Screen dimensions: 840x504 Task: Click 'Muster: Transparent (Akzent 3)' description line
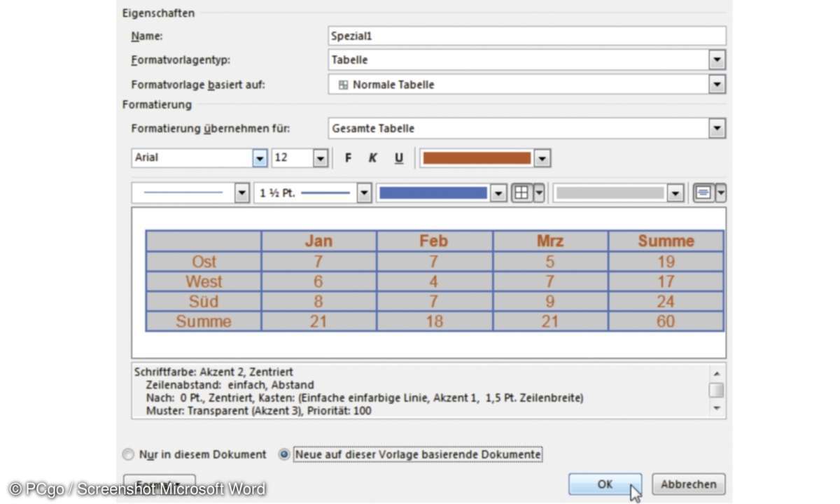tap(259, 411)
